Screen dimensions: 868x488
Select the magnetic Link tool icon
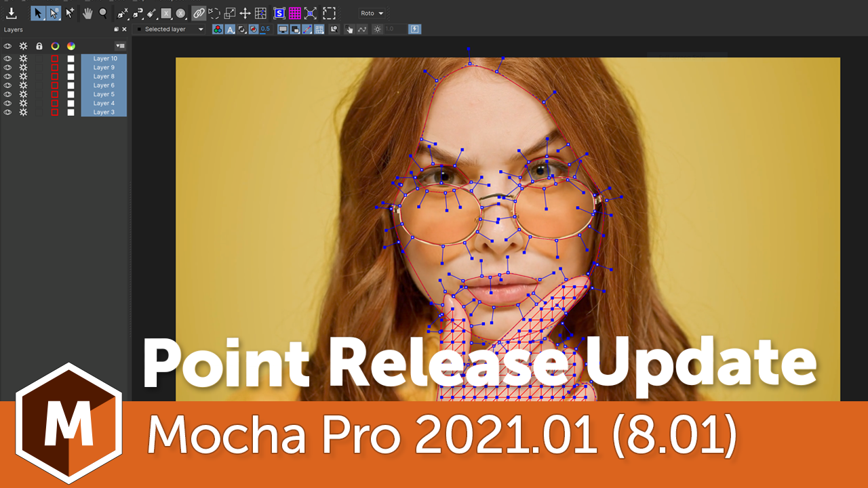tap(199, 13)
